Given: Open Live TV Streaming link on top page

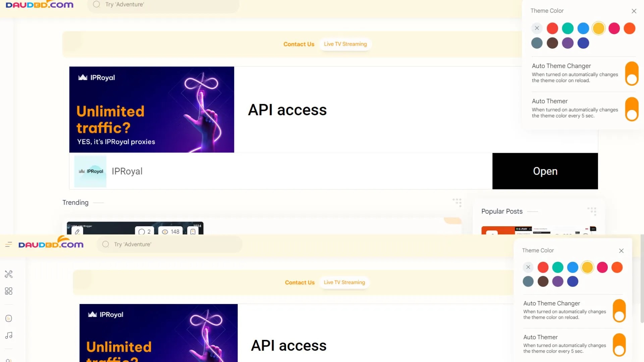Looking at the screenshot, I should pos(345,44).
